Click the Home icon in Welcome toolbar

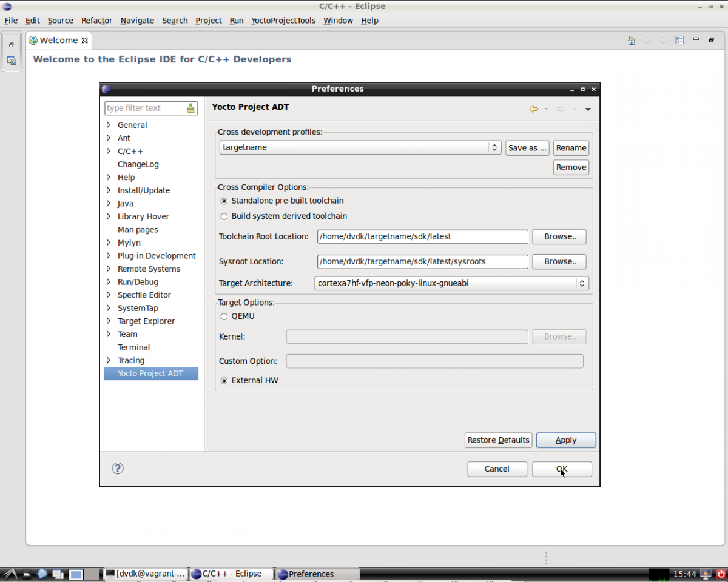(631, 41)
